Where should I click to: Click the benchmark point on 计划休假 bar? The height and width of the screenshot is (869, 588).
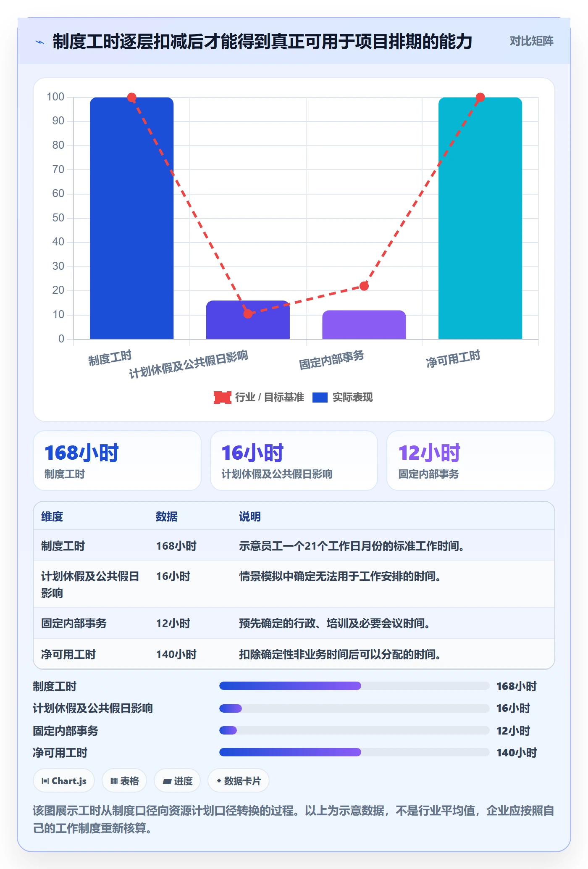tap(248, 314)
